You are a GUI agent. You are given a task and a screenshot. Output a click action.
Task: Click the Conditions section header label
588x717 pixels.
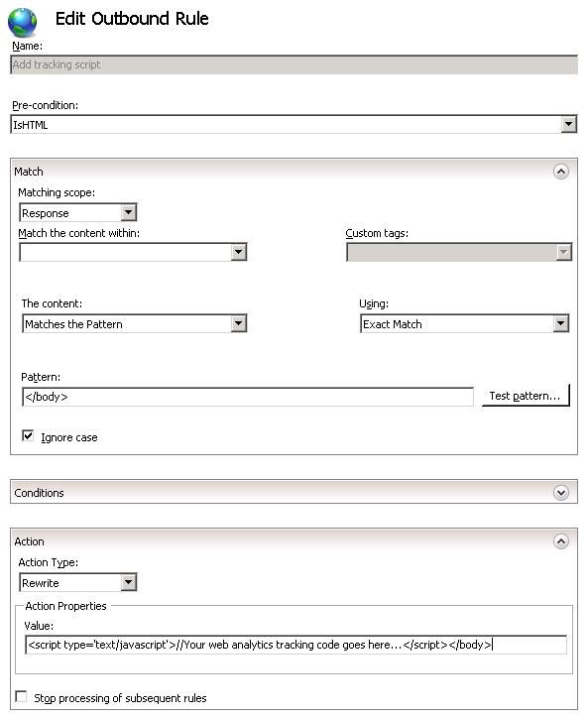pyautogui.click(x=39, y=493)
